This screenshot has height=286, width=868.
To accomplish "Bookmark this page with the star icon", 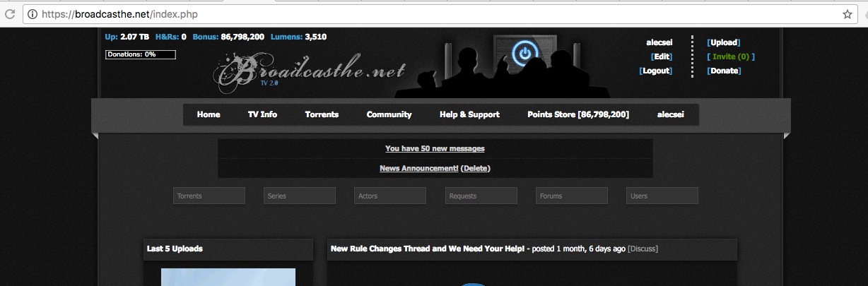I will pos(847,14).
